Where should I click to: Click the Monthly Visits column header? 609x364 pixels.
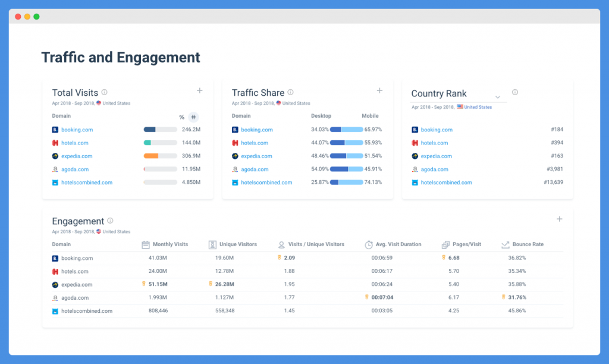click(x=170, y=244)
